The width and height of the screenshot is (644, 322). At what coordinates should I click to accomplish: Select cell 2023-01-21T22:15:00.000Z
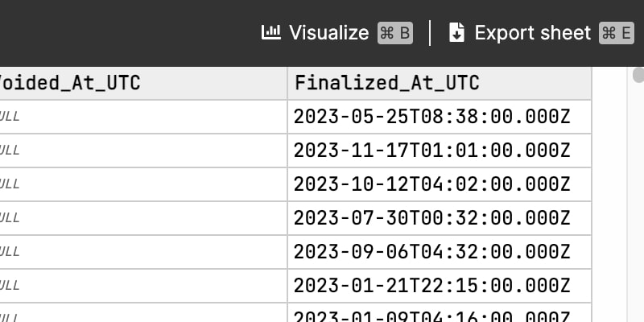[440, 286]
